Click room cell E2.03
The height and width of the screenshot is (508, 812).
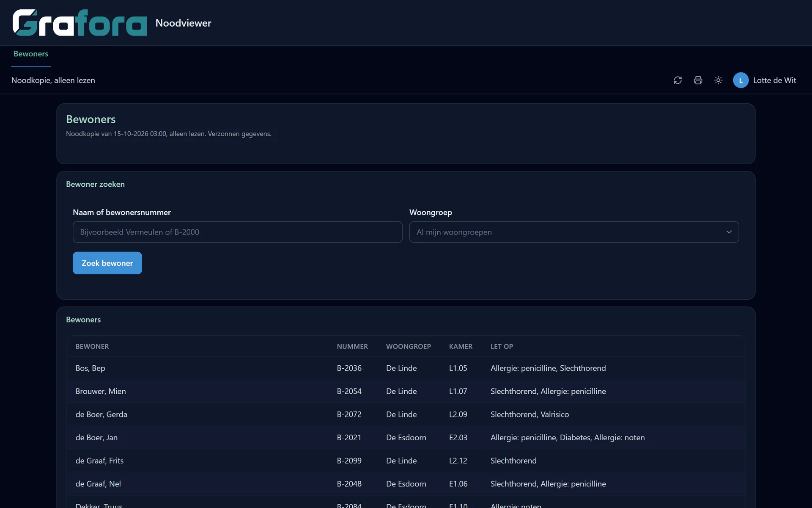click(458, 438)
